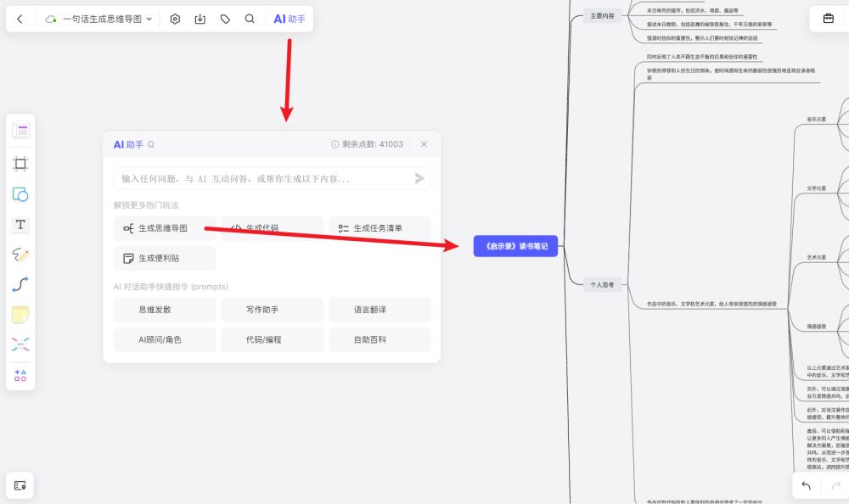Expand the document title dropdown chevron
This screenshot has height=504, width=849.
149,18
